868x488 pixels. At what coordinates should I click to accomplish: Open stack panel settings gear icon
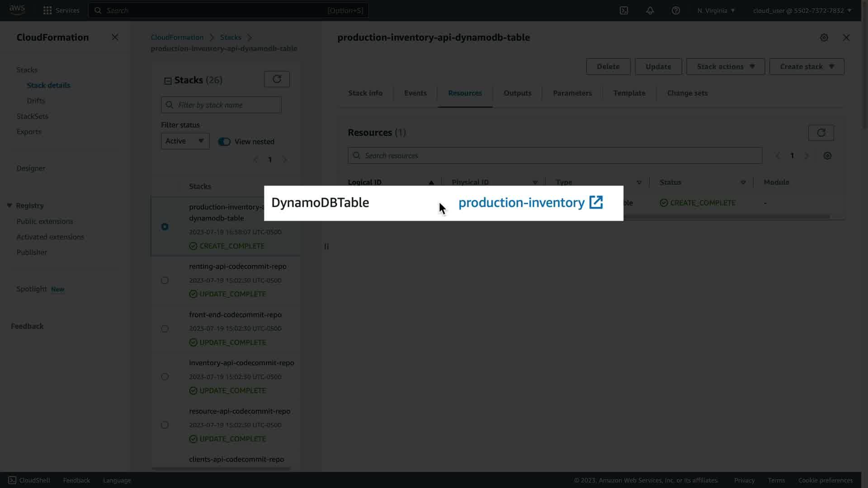click(x=824, y=38)
